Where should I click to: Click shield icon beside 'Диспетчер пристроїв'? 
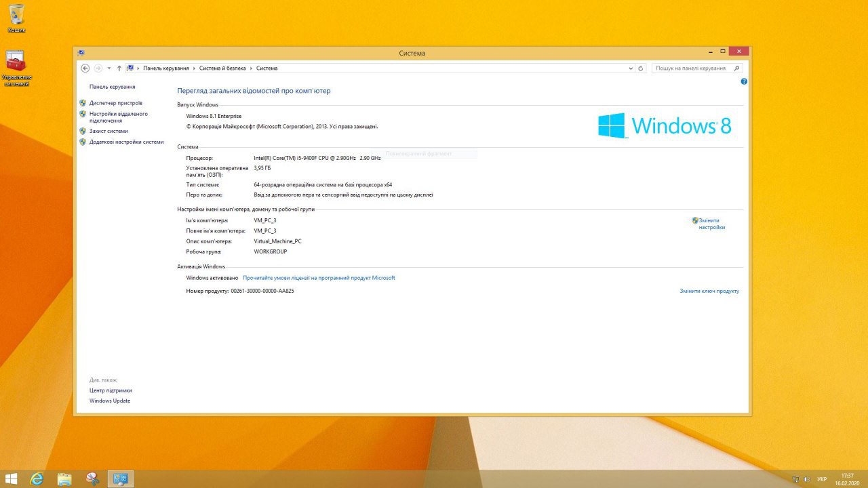[83, 103]
